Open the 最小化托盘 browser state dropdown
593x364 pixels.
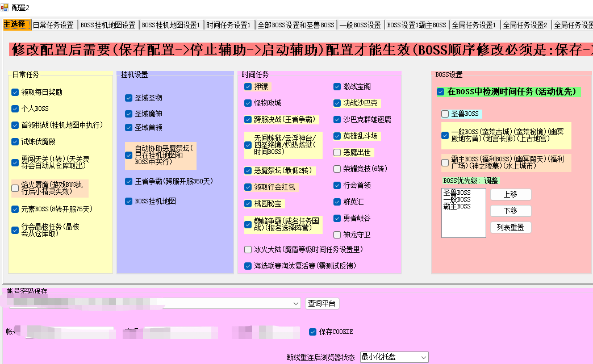point(394,357)
